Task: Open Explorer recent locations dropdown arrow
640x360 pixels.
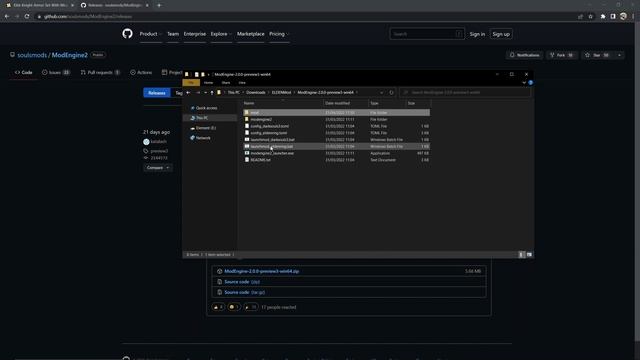Action: (205, 93)
